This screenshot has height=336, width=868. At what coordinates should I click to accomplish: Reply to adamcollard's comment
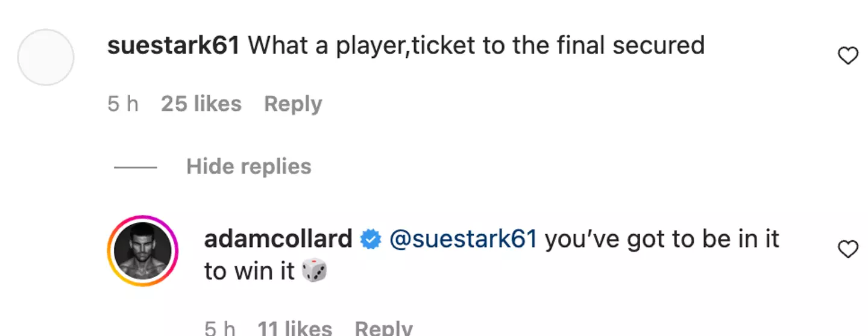(x=383, y=328)
